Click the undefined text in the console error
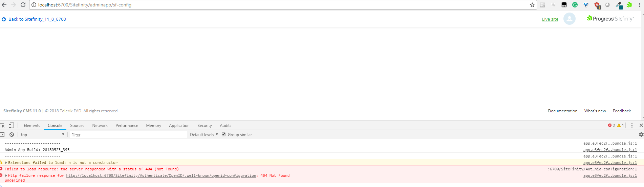Viewport: 644px width, 187px height. point(15,180)
